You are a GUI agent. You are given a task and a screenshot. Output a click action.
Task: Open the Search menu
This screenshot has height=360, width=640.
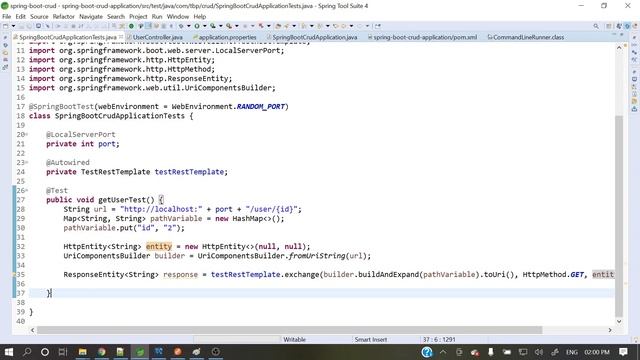point(116,17)
